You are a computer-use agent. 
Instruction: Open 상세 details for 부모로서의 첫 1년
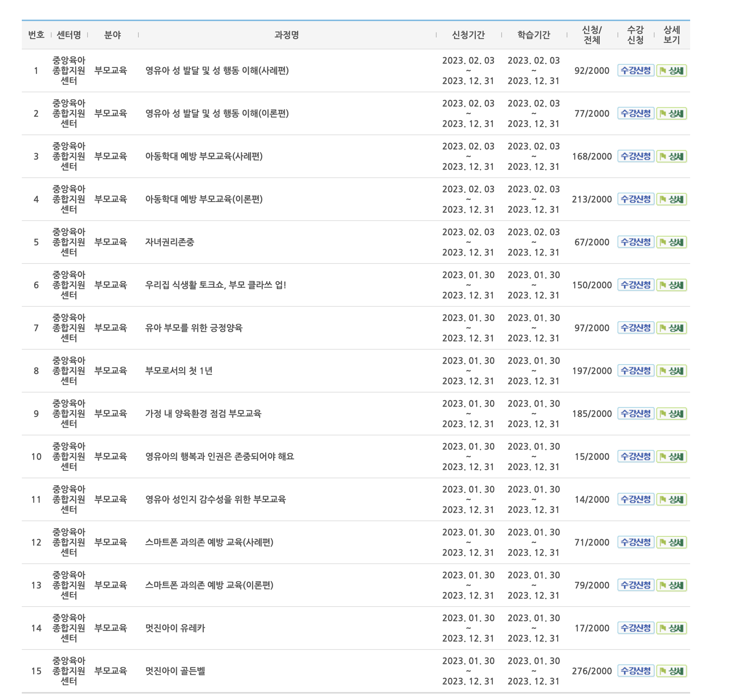tap(671, 371)
